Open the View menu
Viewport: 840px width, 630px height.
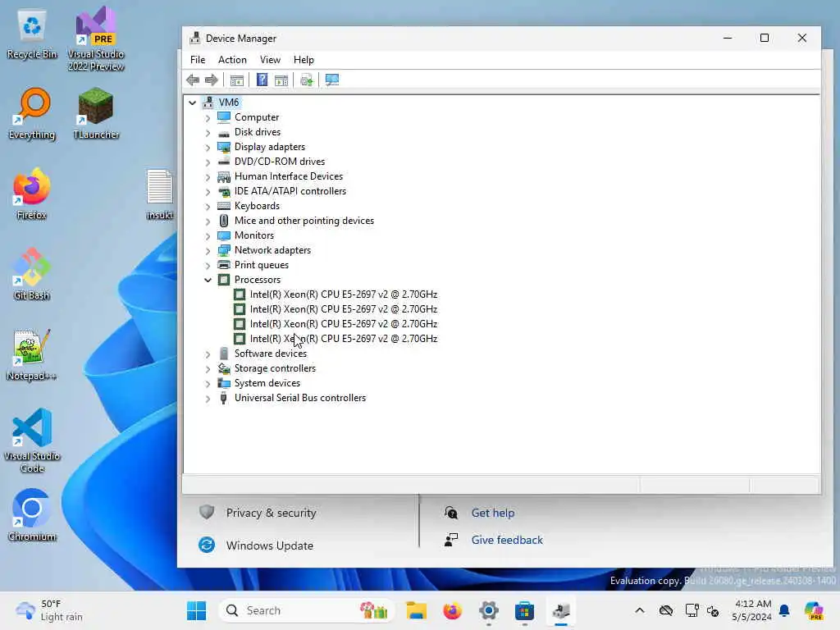[270, 59]
